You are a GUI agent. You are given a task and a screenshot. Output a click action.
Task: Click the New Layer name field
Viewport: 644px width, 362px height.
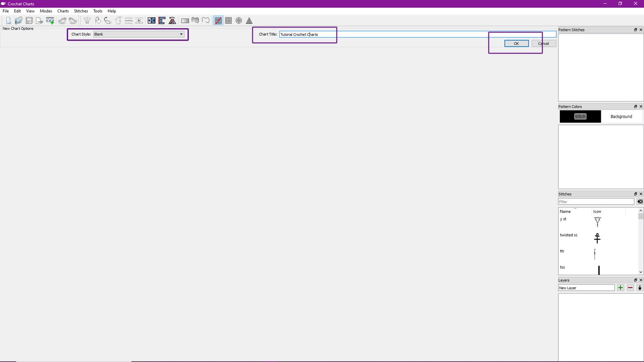click(586, 288)
